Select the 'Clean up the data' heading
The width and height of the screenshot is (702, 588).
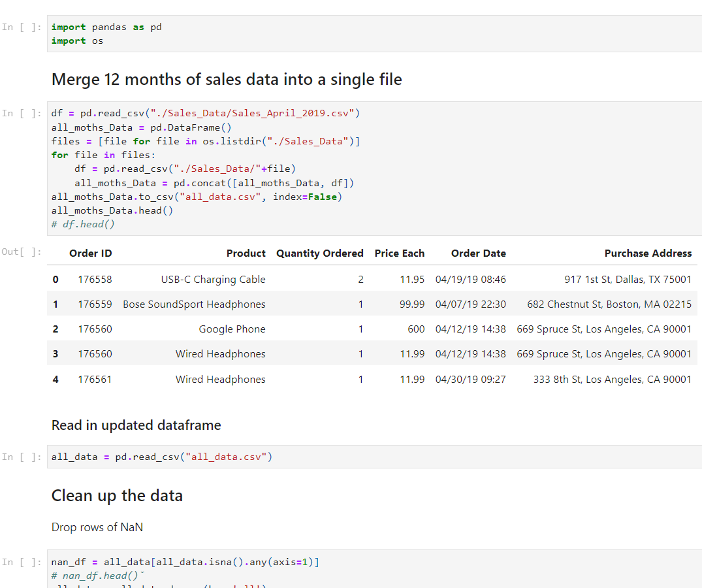point(117,496)
